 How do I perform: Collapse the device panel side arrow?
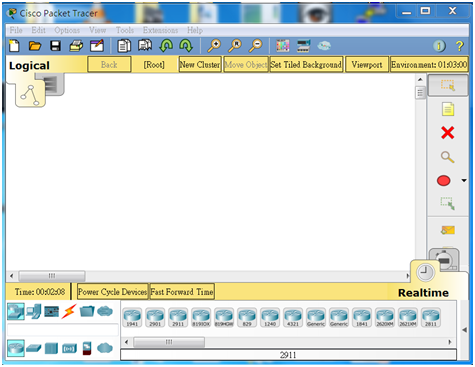click(x=464, y=330)
